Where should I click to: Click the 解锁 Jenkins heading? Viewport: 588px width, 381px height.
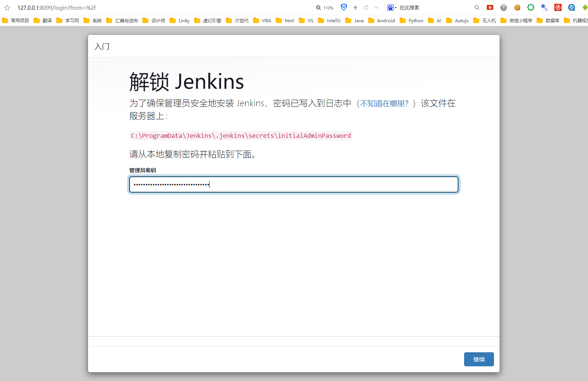coord(187,82)
